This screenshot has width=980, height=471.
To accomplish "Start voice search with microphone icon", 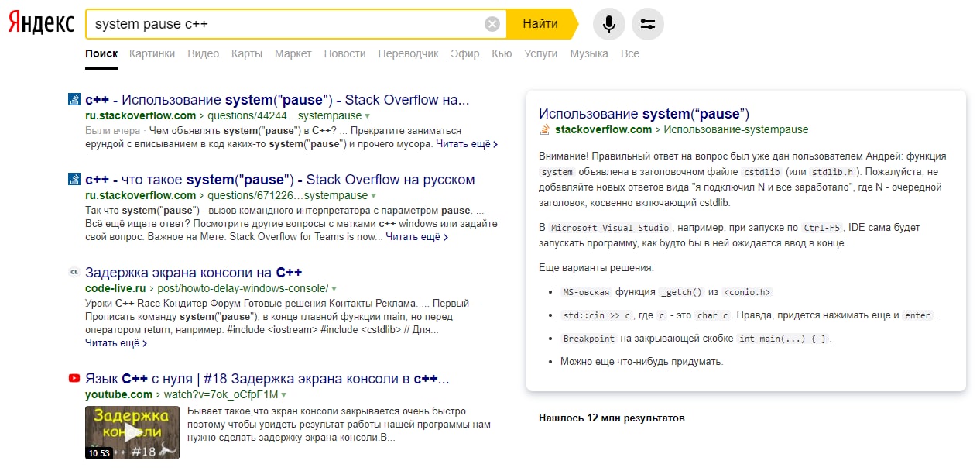I will point(609,24).
